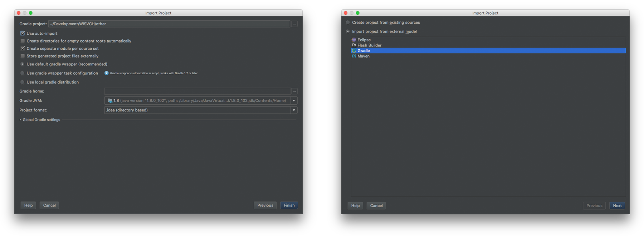Select Eclipse in the external model list
Image resolution: width=644 pixels, height=239 pixels.
tap(488, 40)
